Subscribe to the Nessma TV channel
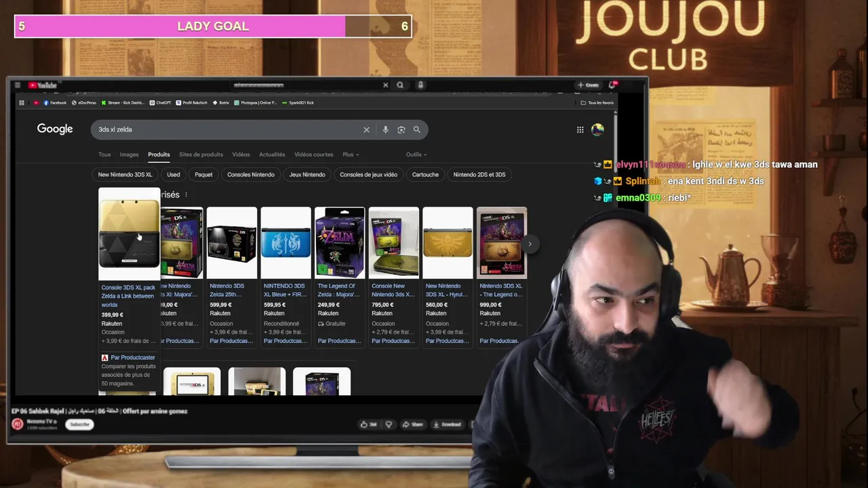Screen dimensions: 868x488 [79, 424]
